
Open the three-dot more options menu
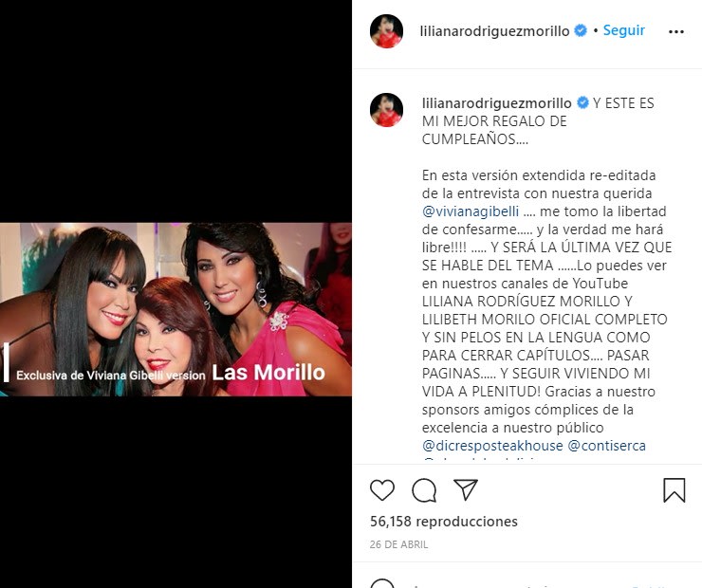676,31
